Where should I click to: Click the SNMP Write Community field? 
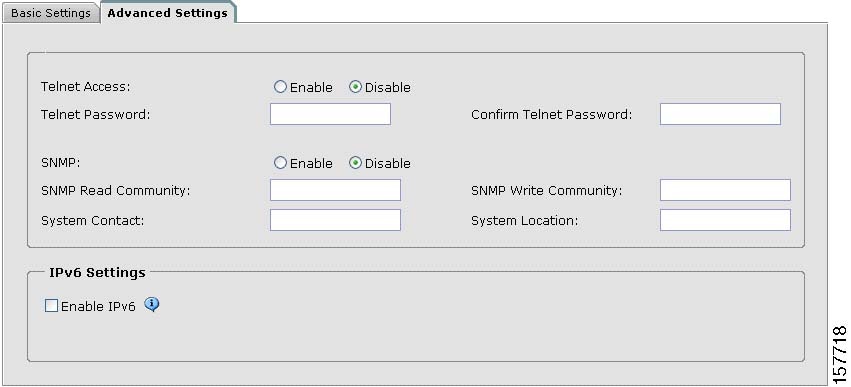pos(725,190)
